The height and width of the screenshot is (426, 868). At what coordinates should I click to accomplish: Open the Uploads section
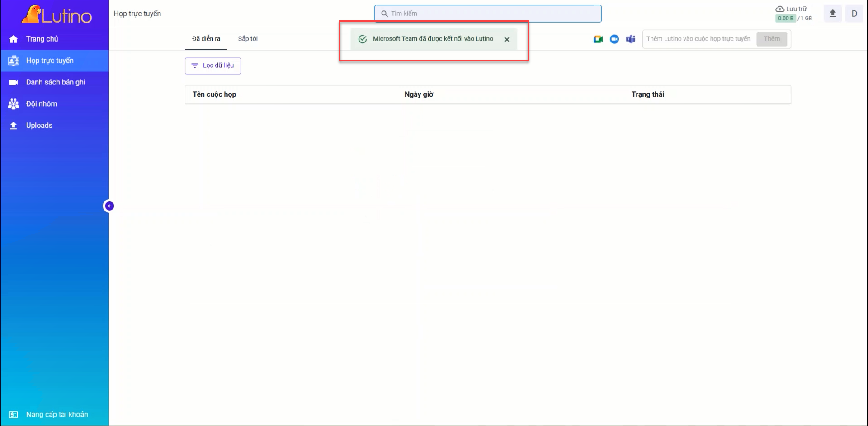[x=54, y=126]
